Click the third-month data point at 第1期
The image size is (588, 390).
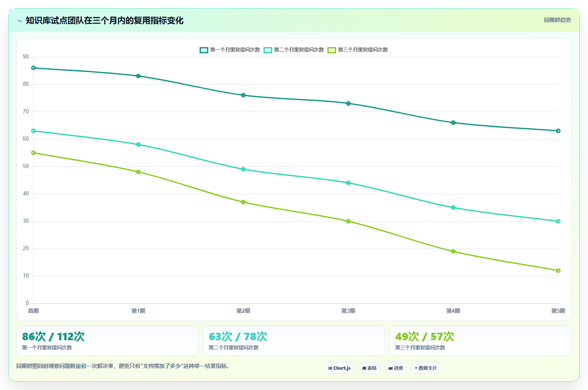tap(138, 172)
